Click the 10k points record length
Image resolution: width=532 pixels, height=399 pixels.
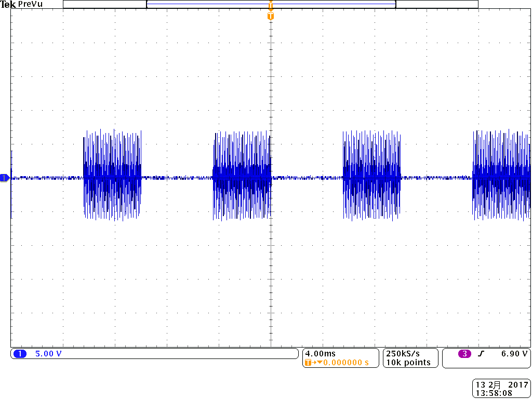point(408,363)
